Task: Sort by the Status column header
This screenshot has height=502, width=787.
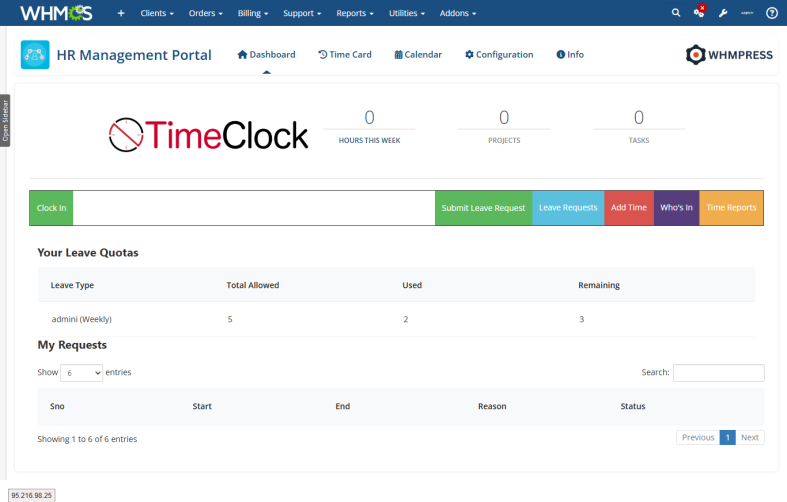Action: tap(632, 406)
